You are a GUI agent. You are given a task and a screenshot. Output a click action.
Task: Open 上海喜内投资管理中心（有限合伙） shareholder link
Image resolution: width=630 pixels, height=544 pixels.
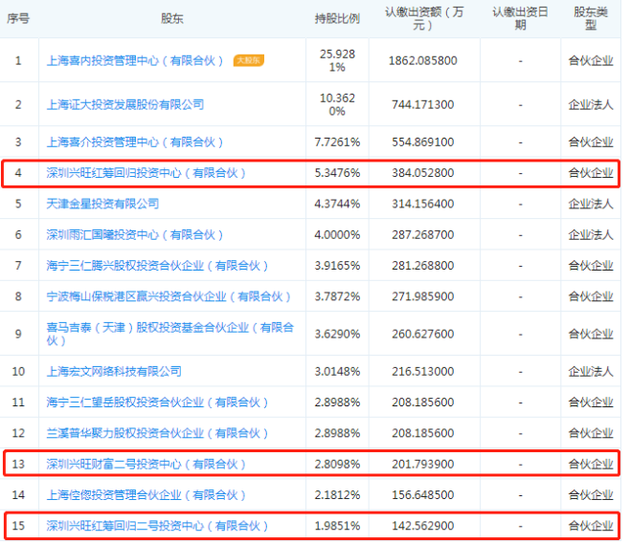tap(135, 61)
